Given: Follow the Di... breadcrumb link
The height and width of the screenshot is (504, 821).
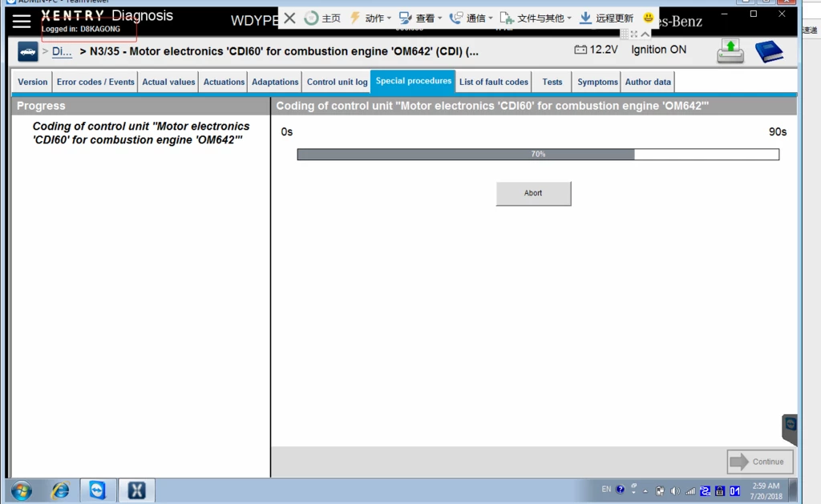Looking at the screenshot, I should tap(61, 51).
